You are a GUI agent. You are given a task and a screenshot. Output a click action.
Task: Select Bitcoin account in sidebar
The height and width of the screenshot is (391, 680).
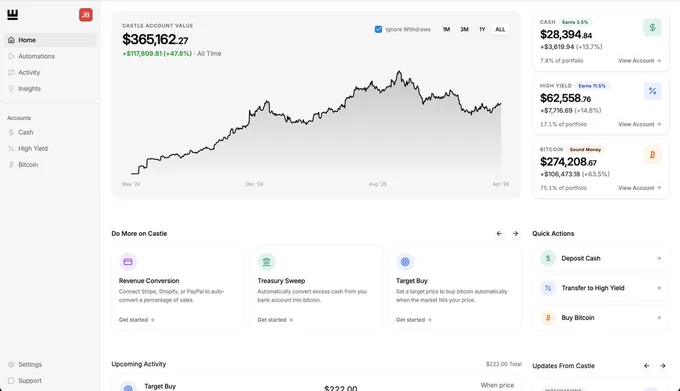50,165
